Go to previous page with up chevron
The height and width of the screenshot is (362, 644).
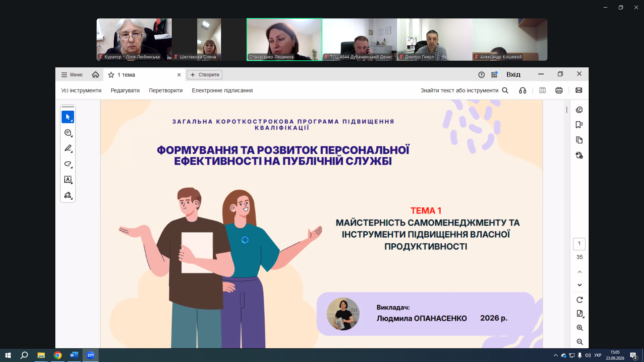[580, 272]
